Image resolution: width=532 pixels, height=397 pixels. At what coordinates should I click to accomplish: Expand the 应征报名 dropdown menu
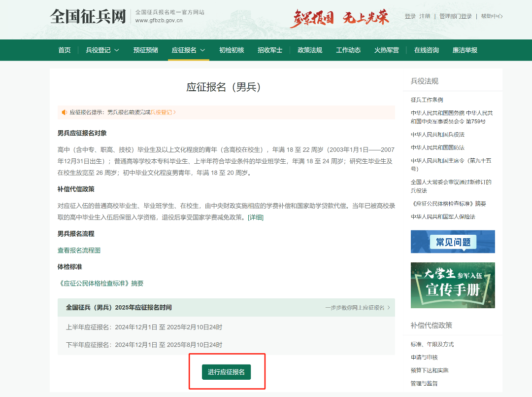[x=188, y=50]
